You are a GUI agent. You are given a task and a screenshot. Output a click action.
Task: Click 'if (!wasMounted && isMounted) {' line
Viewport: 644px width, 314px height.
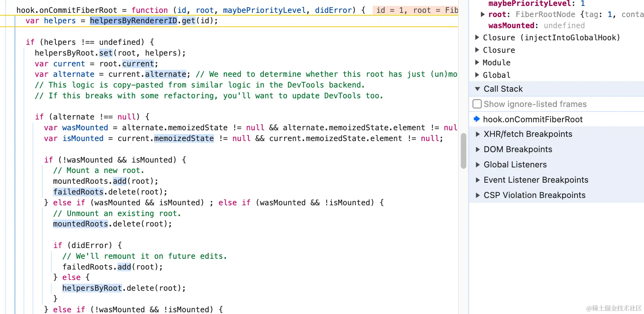click(115, 160)
